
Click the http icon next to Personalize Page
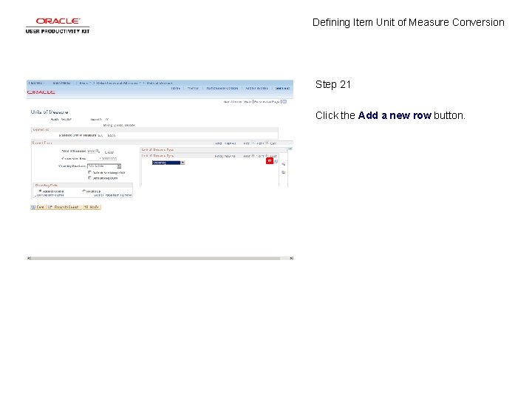pos(284,101)
